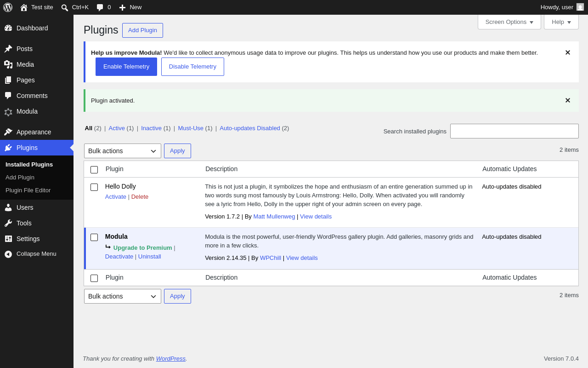Activate the Hello Dolly plugin

pos(116,197)
